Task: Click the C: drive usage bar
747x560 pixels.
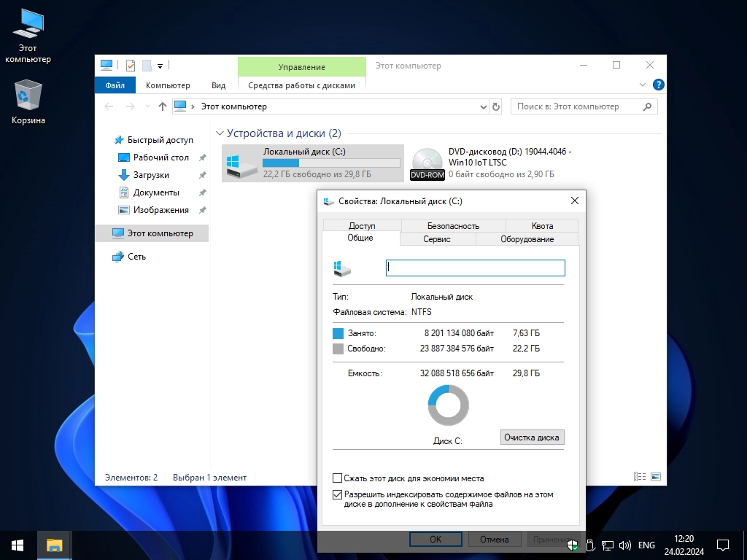Action: click(x=332, y=163)
